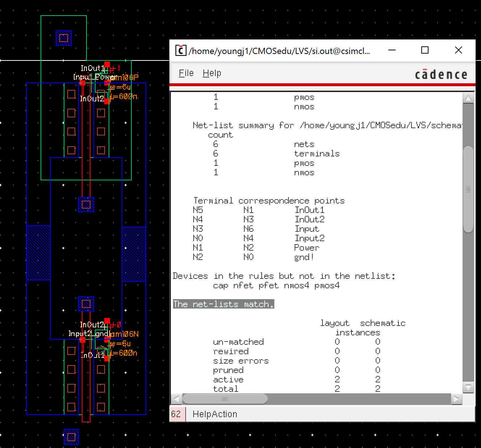
Task: Close the si.out LVS report window
Action: pos(458,50)
